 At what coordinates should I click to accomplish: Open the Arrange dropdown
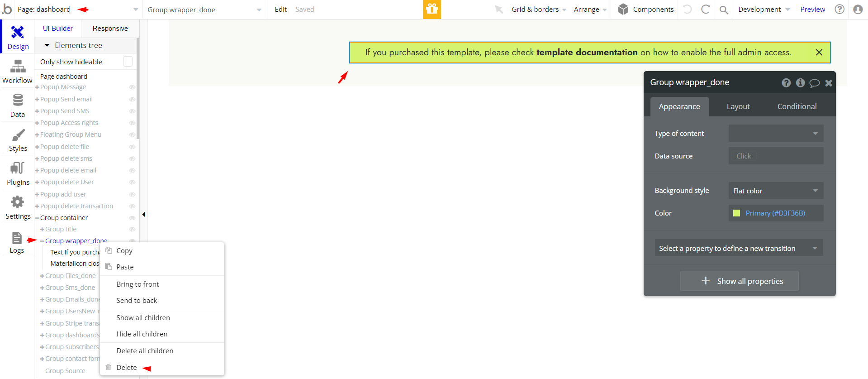tap(590, 10)
